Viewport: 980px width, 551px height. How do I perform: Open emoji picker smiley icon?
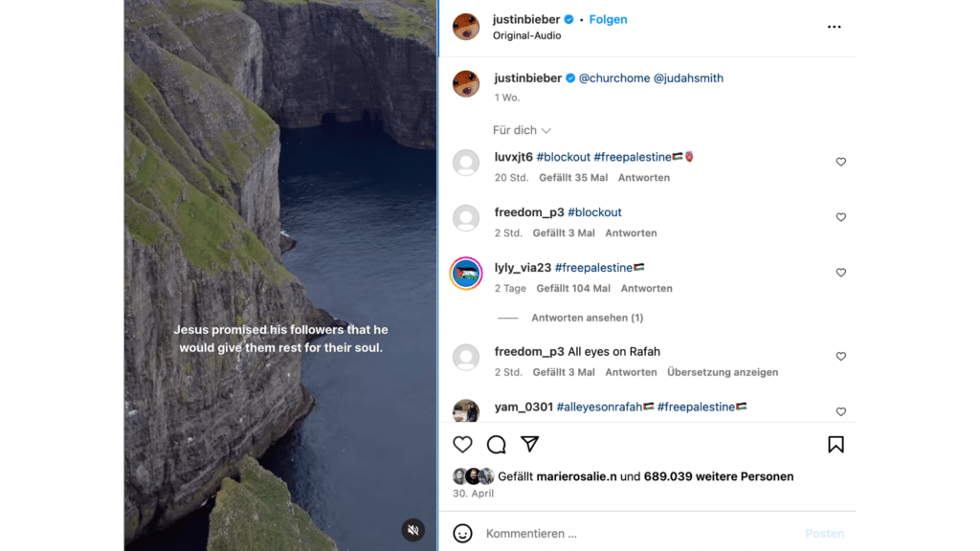[462, 534]
